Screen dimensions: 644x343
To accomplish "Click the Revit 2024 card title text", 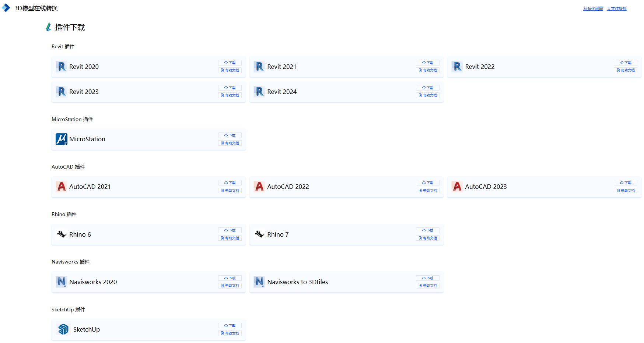I will pos(282,92).
